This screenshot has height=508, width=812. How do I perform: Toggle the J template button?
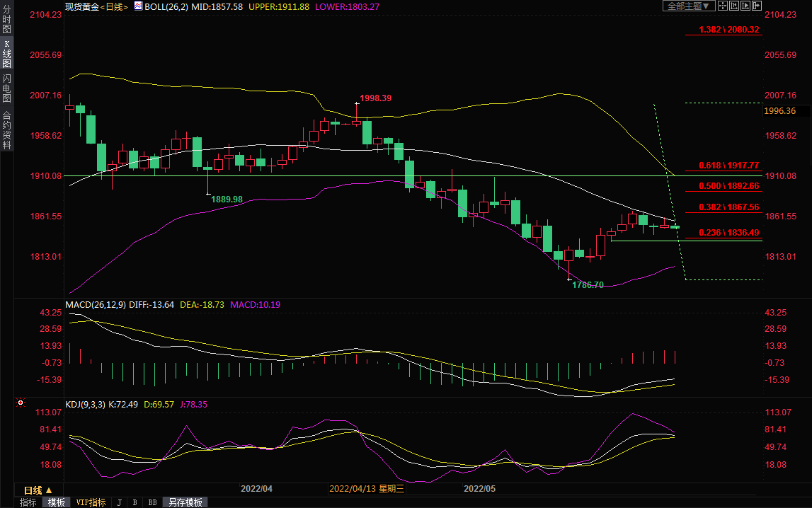click(x=119, y=502)
